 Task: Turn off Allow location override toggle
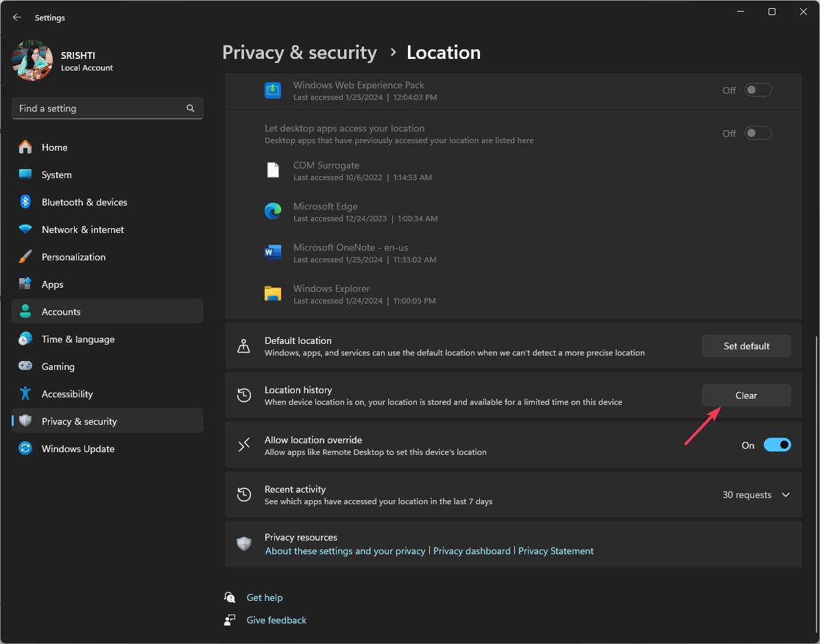point(777,445)
